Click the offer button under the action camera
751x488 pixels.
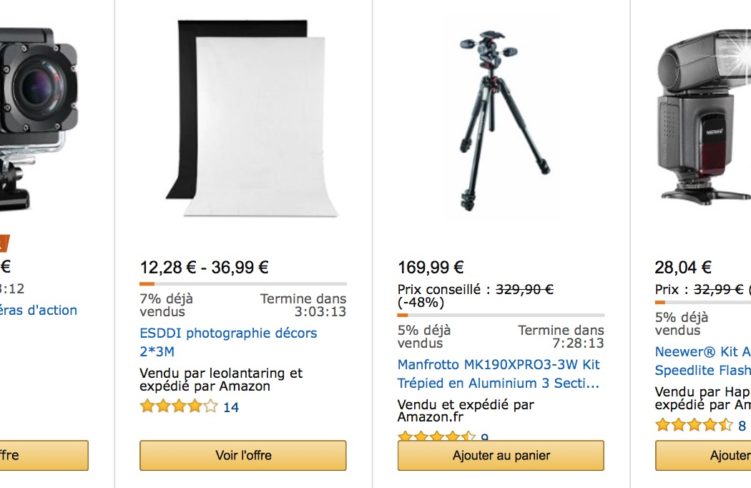pyautogui.click(x=44, y=455)
